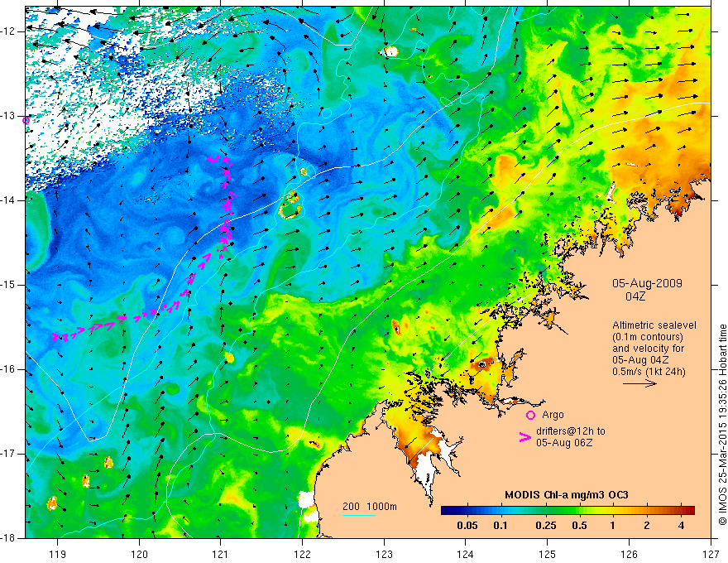Click the magenta drifter arrowhead legend symbol
Image resolution: width=728 pixels, height=563 pixels.
click(x=525, y=437)
